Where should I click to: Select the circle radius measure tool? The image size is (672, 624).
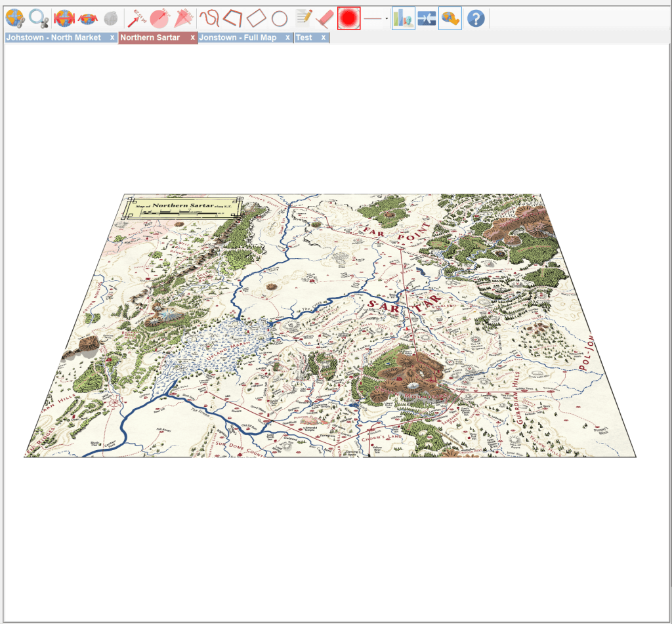click(x=159, y=18)
